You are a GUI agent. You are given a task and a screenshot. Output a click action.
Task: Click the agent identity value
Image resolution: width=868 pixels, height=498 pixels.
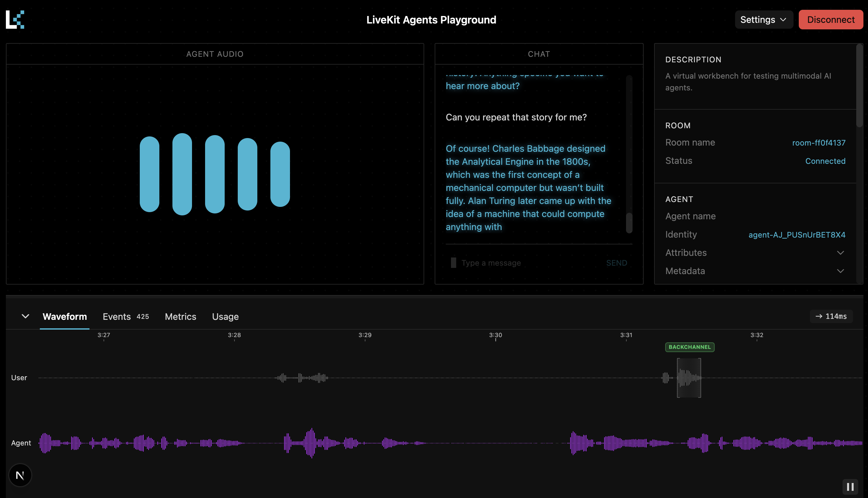[797, 235]
